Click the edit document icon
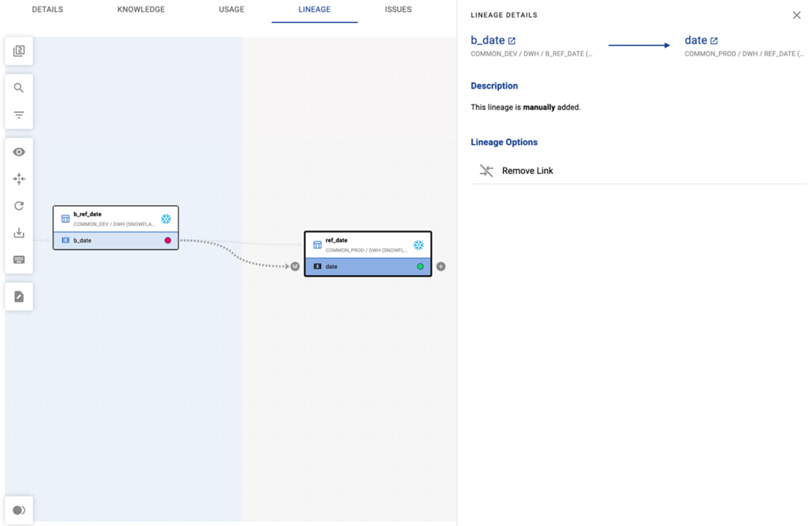The height and width of the screenshot is (526, 812). (19, 296)
